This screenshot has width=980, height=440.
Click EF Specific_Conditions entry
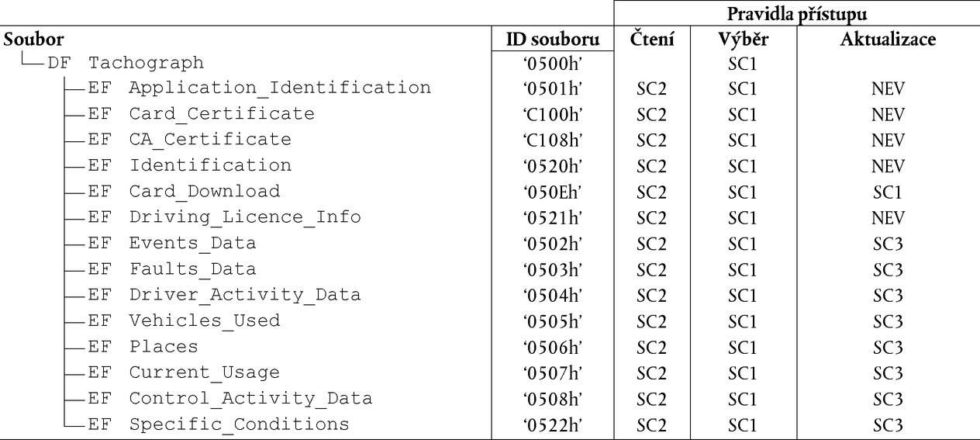pyautogui.click(x=218, y=424)
